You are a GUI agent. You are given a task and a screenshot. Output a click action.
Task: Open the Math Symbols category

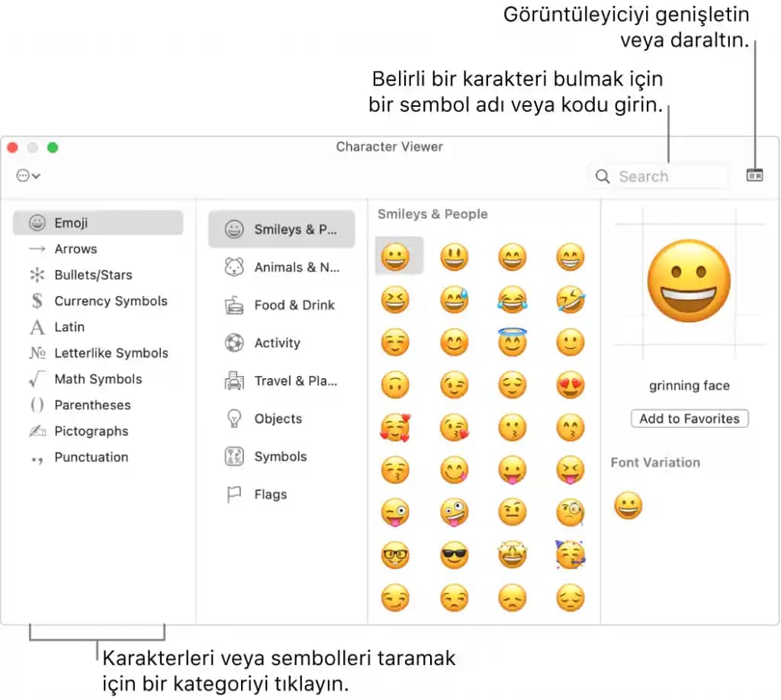pos(98,379)
